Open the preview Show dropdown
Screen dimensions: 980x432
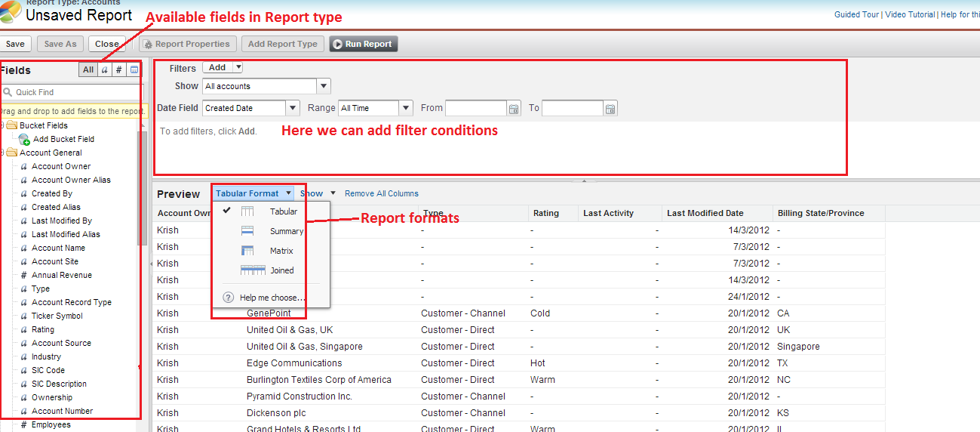tap(318, 193)
